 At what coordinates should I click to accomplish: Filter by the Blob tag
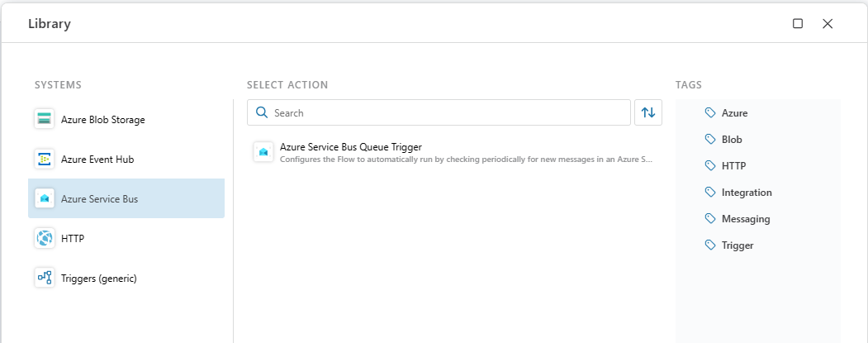tap(731, 139)
